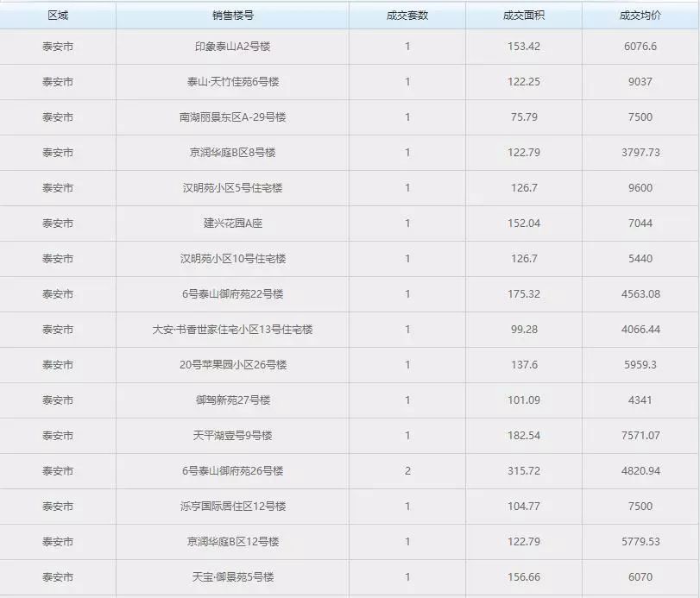The image size is (700, 598).
Task: Select the 天平湖壹号9号楼 cell
Action: [232, 436]
